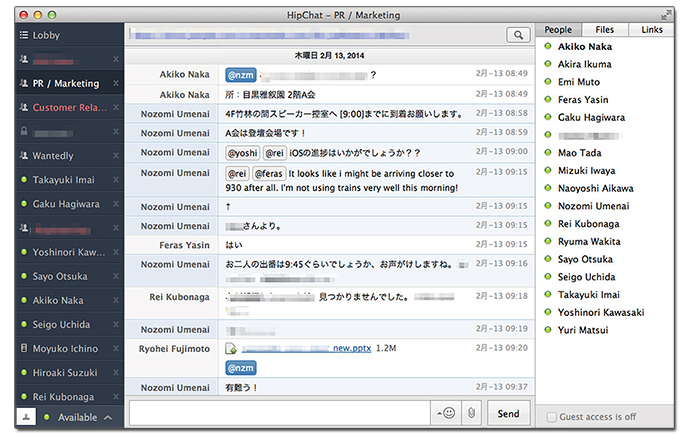Close the Seigo Uchida chat tab
The image size is (690, 435).
(116, 324)
